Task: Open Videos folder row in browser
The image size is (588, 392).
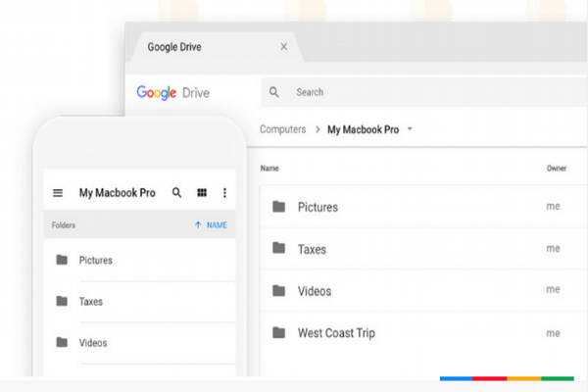Action: [423, 290]
